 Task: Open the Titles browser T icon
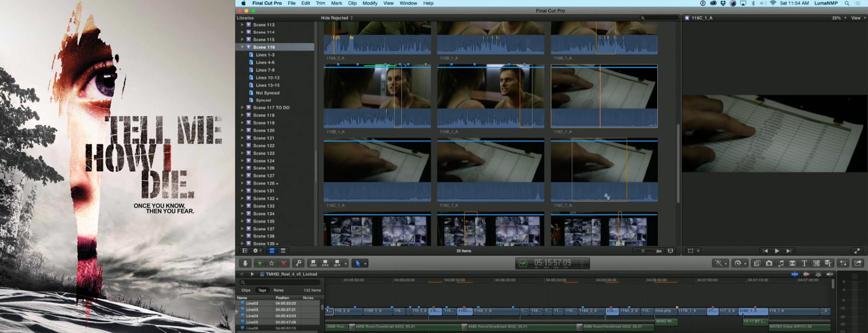[x=804, y=263]
